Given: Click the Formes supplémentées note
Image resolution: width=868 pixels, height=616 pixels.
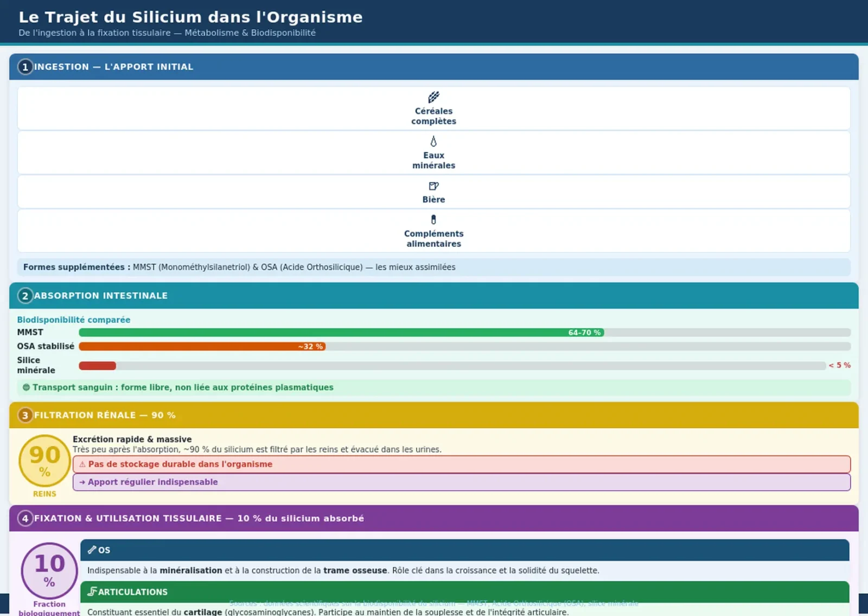Looking at the screenshot, I should tap(433, 267).
